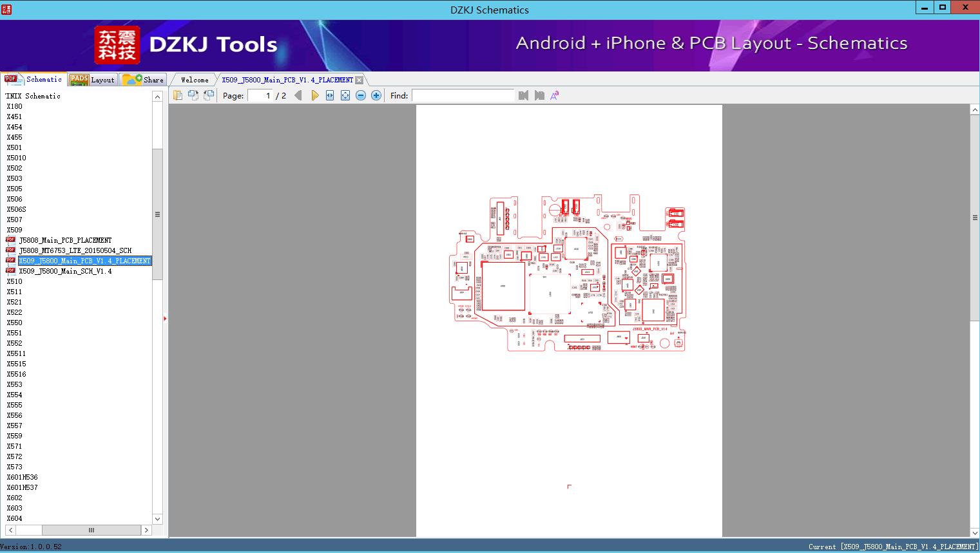The width and height of the screenshot is (980, 553).
Task: Collapse the left panel with red splitter arrow
Action: [165, 318]
